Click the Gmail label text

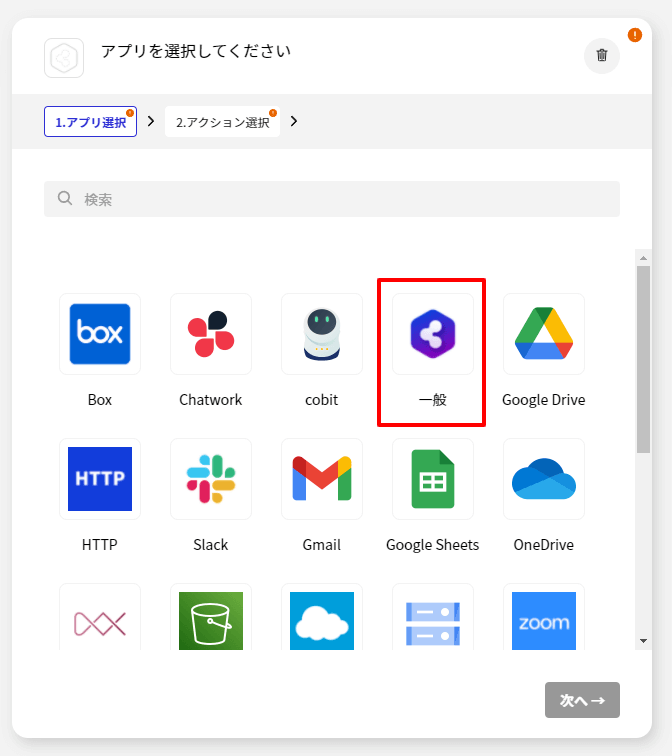(322, 545)
